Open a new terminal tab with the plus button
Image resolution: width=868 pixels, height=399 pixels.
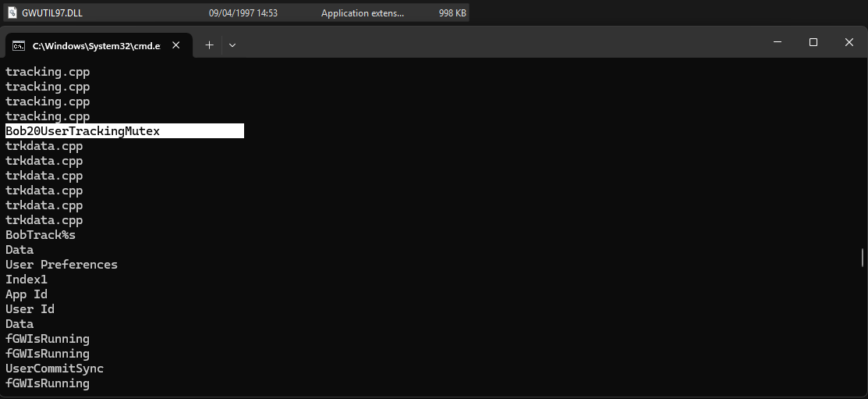209,45
